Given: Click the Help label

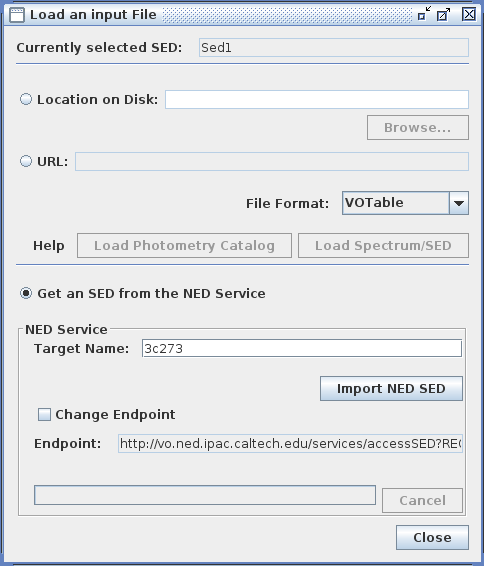Looking at the screenshot, I should (x=49, y=245).
